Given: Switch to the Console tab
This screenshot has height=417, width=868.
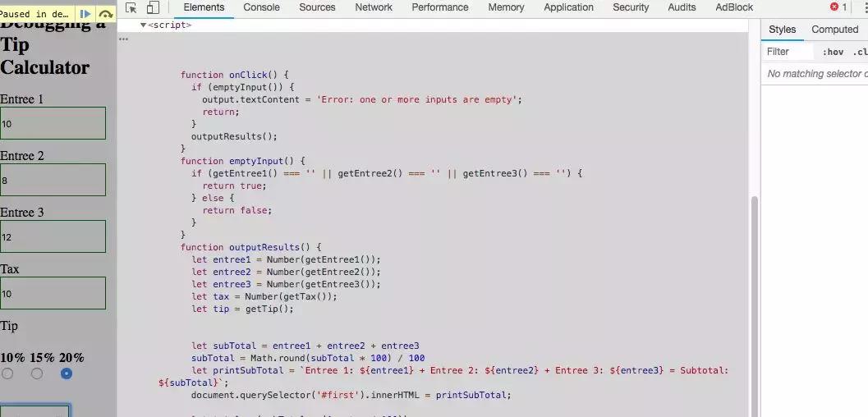Looking at the screenshot, I should tap(261, 7).
